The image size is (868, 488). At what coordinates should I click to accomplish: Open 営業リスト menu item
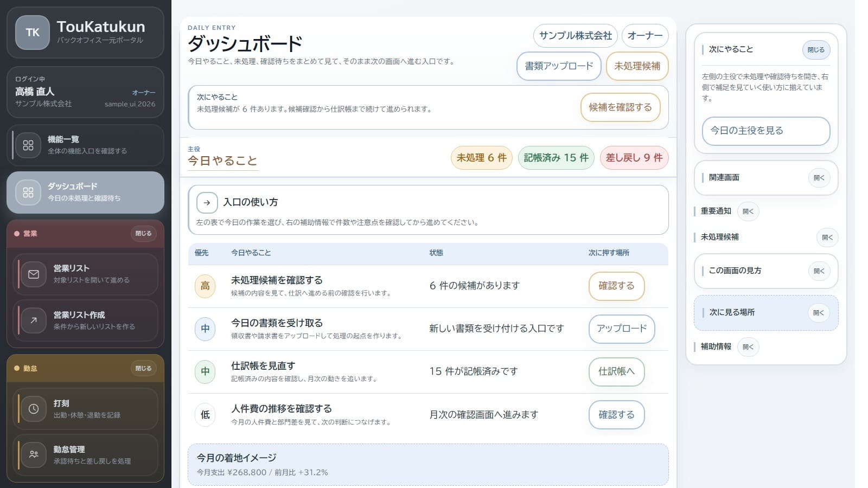tap(85, 274)
